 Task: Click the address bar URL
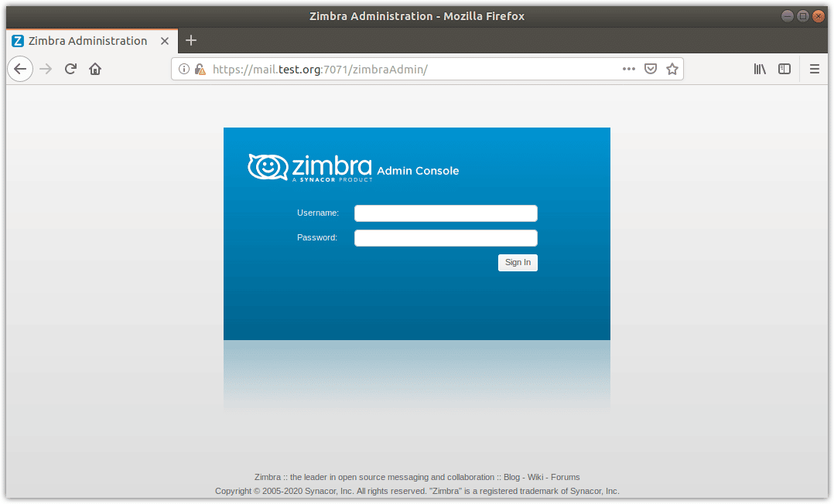tap(320, 69)
